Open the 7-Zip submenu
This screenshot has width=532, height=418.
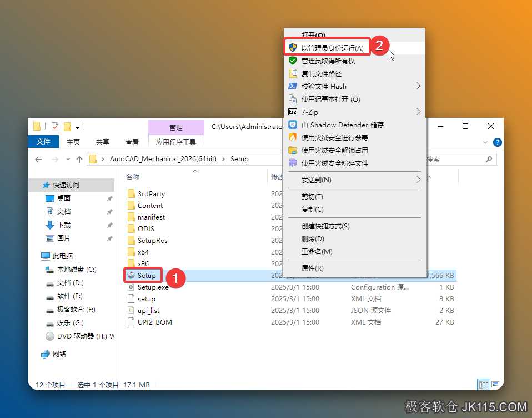pyautogui.click(x=354, y=112)
